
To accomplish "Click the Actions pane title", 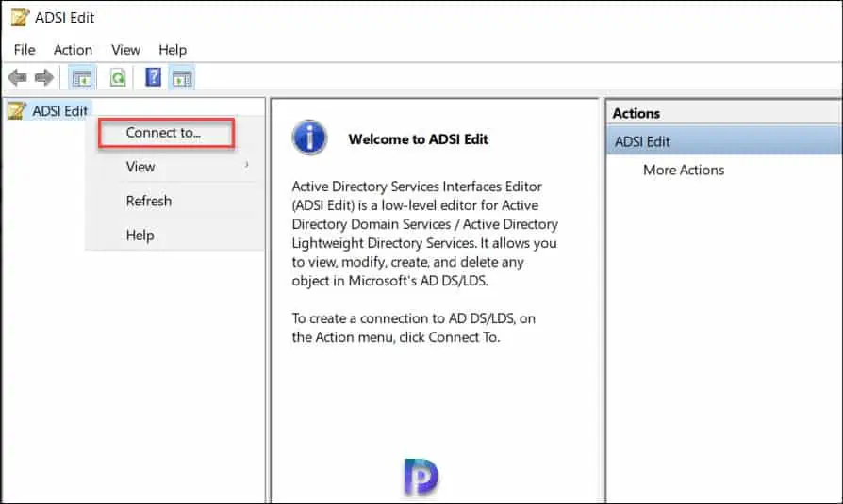I will pyautogui.click(x=636, y=113).
